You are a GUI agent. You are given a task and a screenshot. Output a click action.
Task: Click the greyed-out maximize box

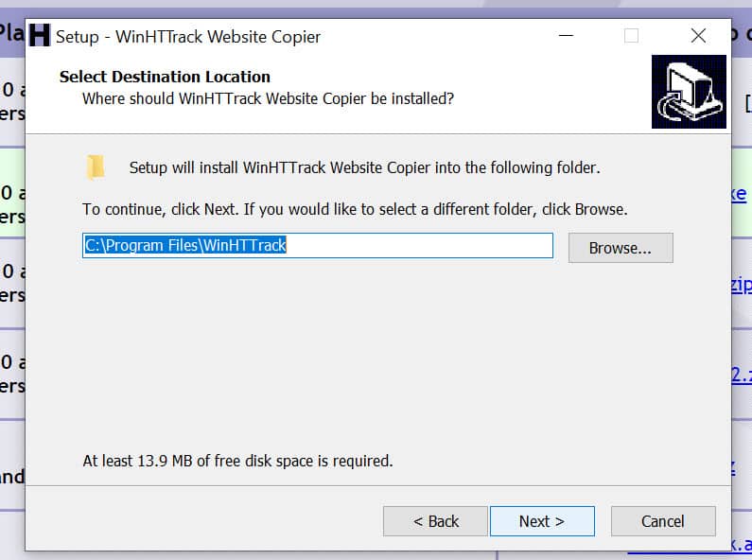pos(631,36)
